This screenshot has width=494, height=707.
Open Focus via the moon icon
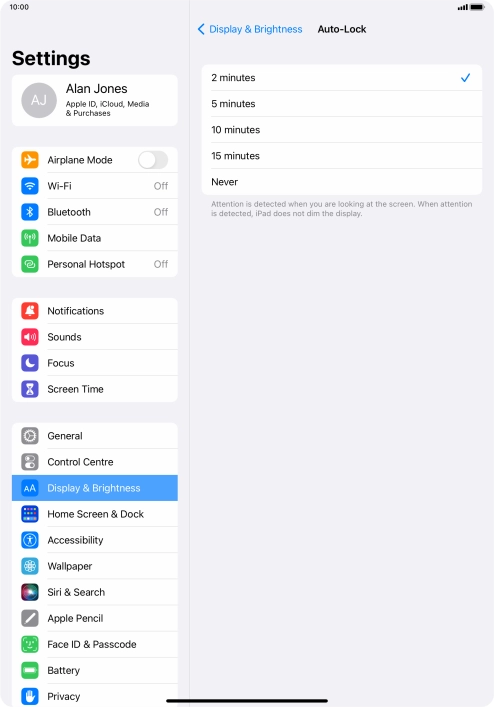[30, 363]
